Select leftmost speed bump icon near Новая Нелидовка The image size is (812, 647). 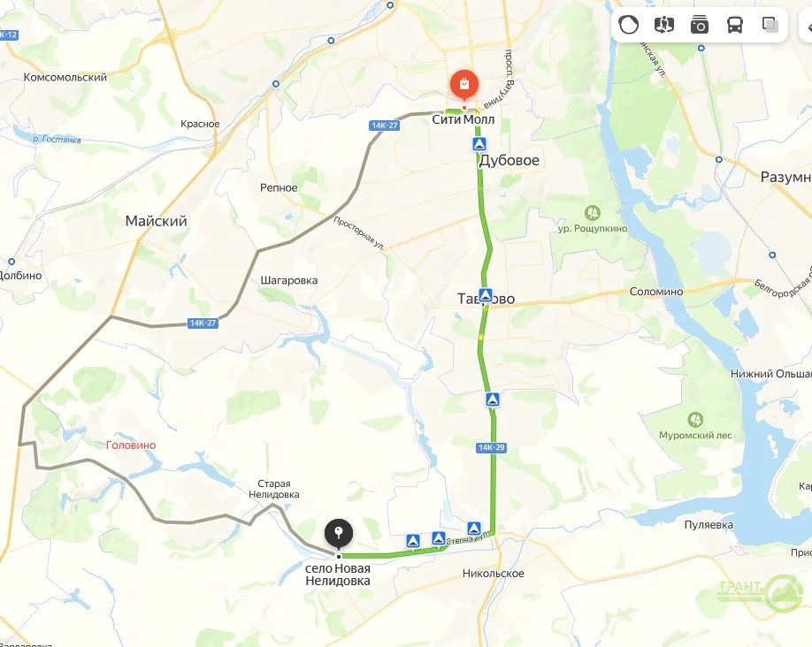pos(413,542)
